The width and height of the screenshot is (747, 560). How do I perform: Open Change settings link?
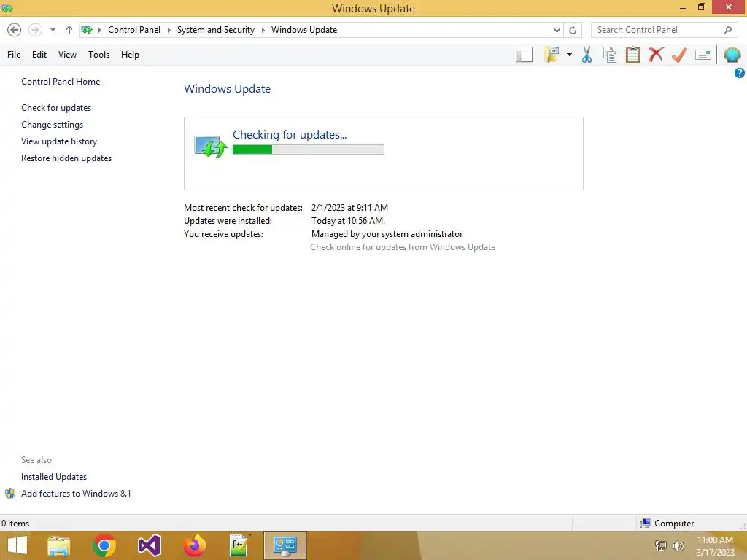pos(52,125)
